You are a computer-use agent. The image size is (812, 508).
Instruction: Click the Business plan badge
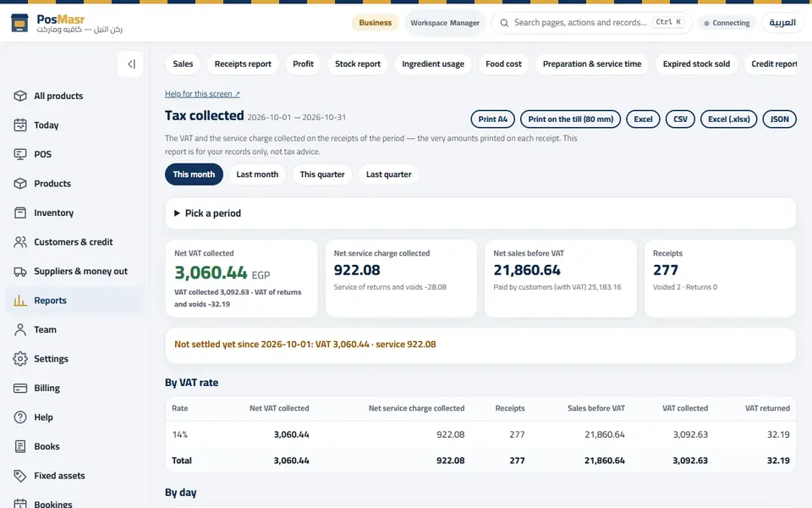point(375,23)
